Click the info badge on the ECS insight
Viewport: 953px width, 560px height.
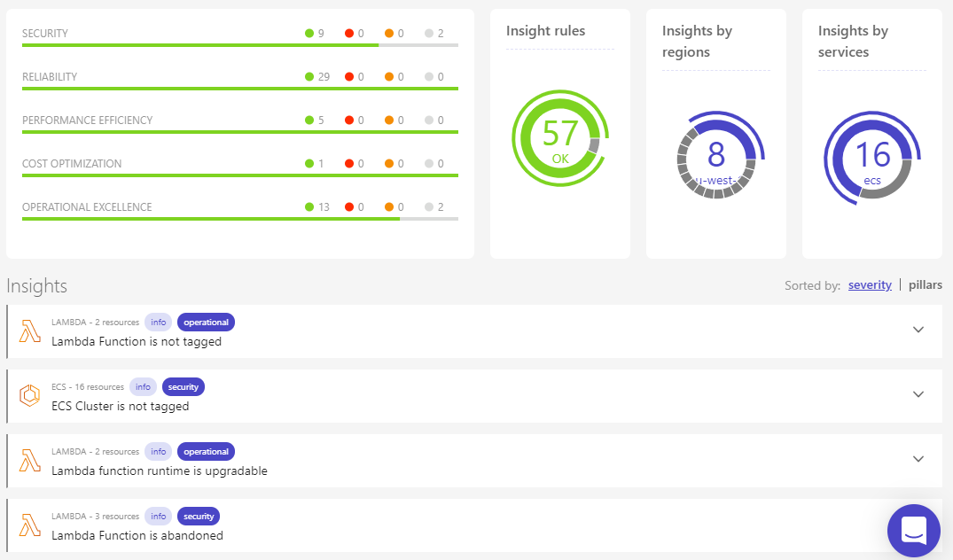click(144, 386)
